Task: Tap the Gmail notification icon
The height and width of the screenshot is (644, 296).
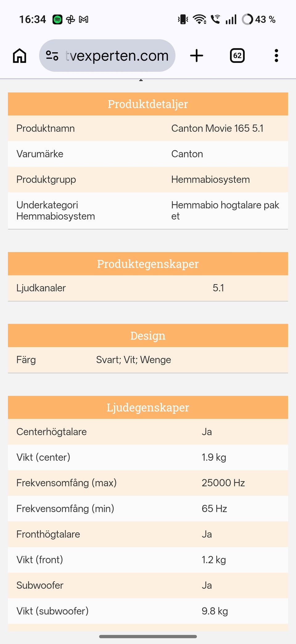Action: coord(84,19)
